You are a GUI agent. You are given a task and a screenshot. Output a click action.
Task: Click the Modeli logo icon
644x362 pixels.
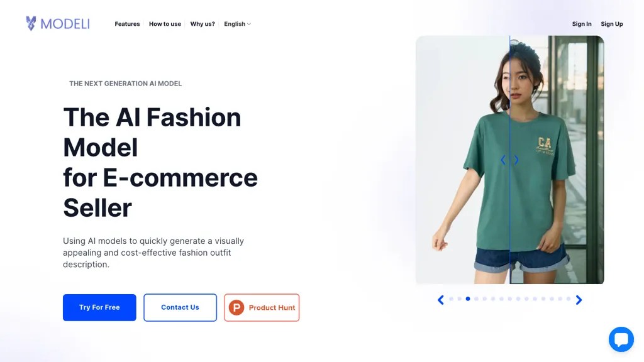31,23
